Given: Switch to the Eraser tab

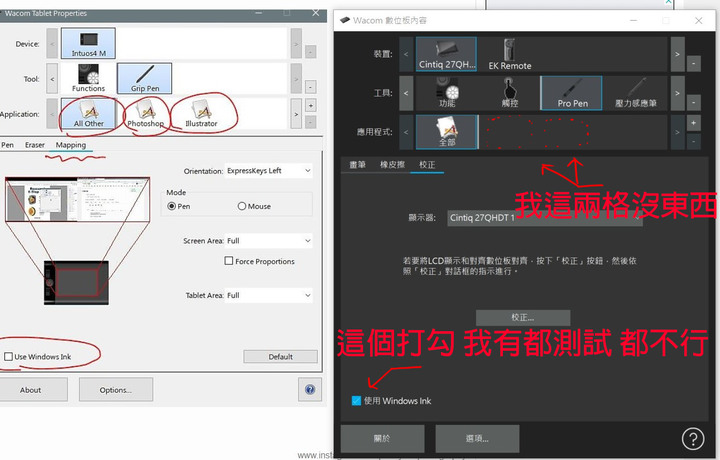Looking at the screenshot, I should (x=35, y=145).
